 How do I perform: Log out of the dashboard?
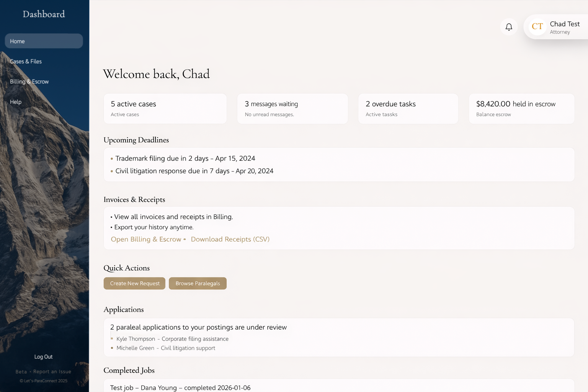[43, 356]
